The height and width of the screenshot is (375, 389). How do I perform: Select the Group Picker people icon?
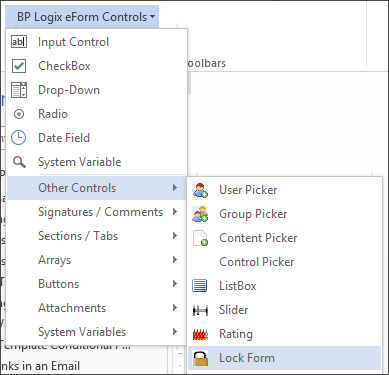tap(200, 214)
